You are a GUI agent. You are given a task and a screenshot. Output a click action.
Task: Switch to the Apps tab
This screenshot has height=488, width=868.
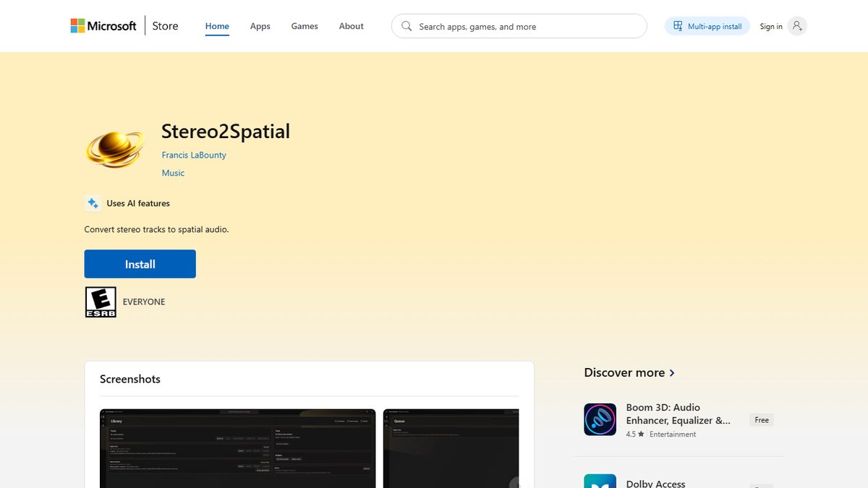[260, 26]
